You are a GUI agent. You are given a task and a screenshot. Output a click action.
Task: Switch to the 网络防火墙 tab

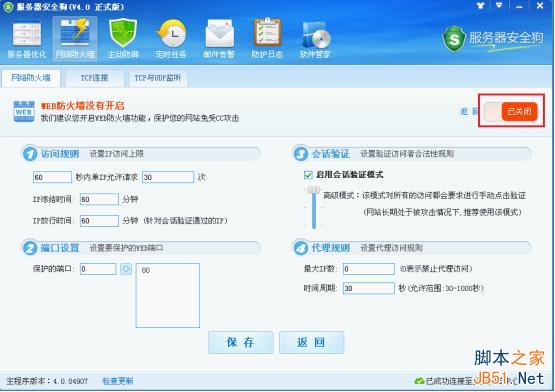coord(31,78)
